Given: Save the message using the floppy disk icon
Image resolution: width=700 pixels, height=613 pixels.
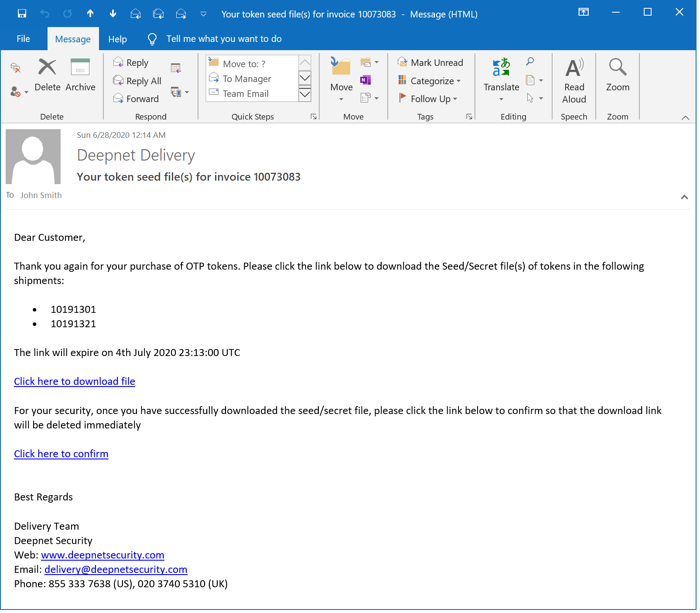Looking at the screenshot, I should 22,14.
